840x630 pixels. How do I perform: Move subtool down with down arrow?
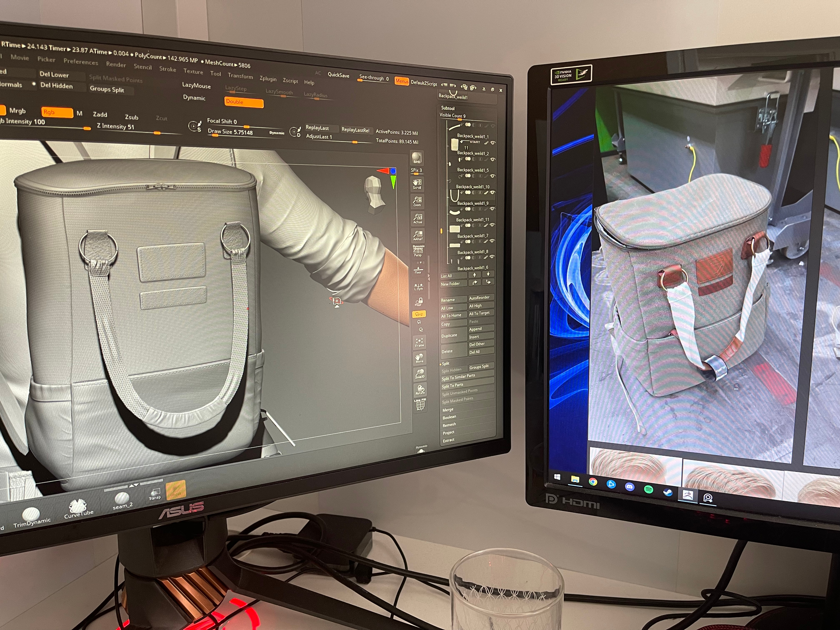pos(488,274)
